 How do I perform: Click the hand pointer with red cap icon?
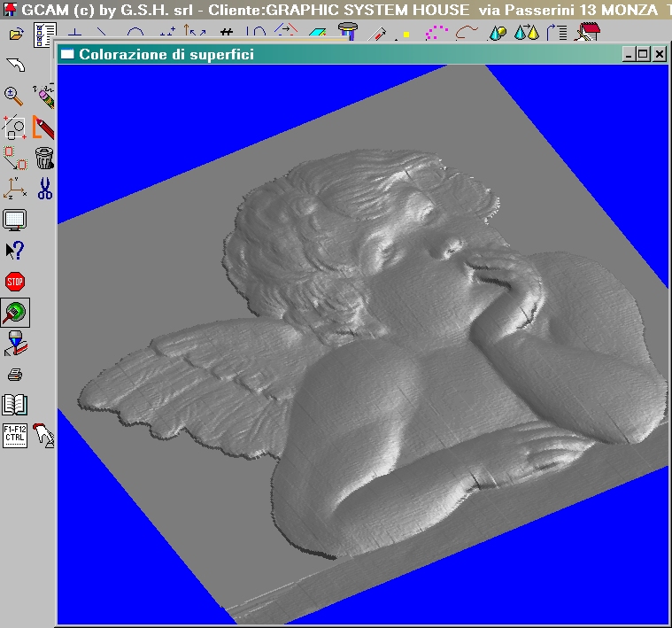click(x=43, y=436)
